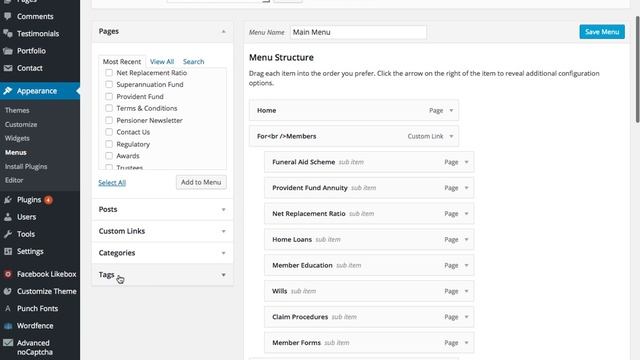The width and height of the screenshot is (640, 360).
Task: Open the Editor submenu item
Action: coord(14,180)
